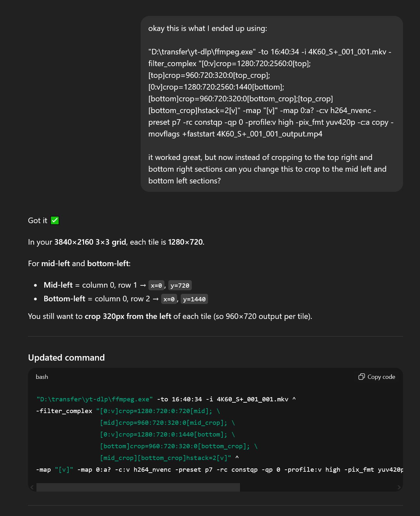Click the hstack=2[v] line in the code

pos(165,458)
